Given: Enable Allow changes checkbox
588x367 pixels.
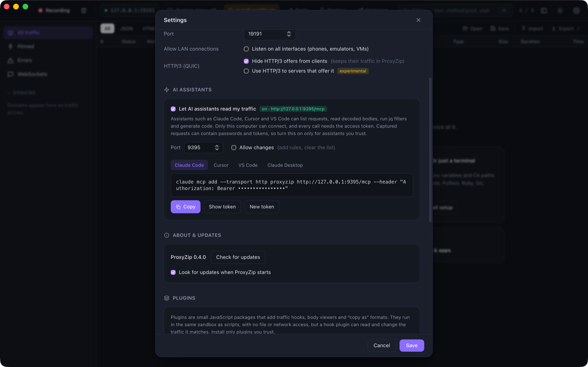Looking at the screenshot, I should [x=234, y=148].
